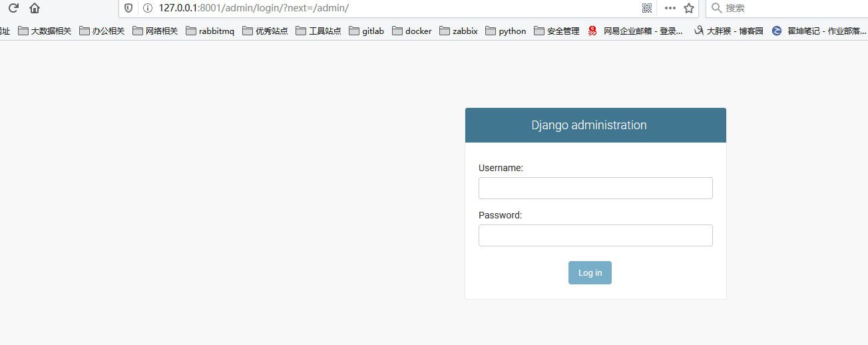Open the docker bookmark folder
This screenshot has width=868, height=345.
[412, 31]
